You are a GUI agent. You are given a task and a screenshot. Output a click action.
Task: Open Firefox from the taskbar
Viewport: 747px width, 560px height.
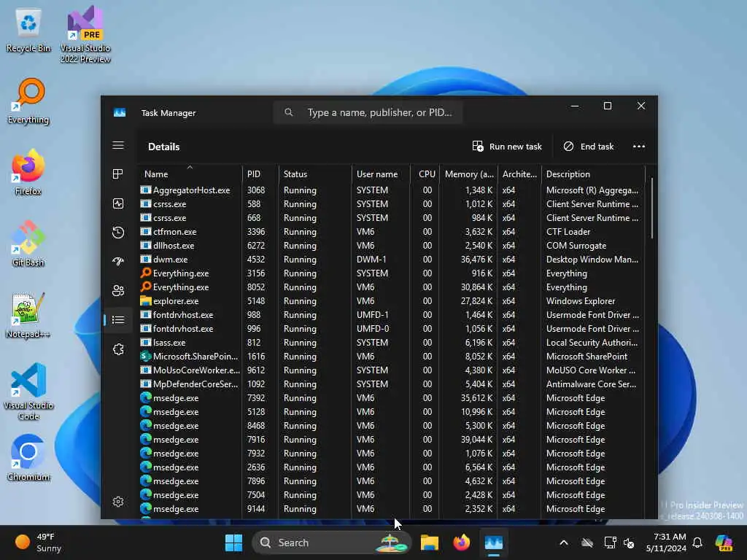[x=461, y=542]
